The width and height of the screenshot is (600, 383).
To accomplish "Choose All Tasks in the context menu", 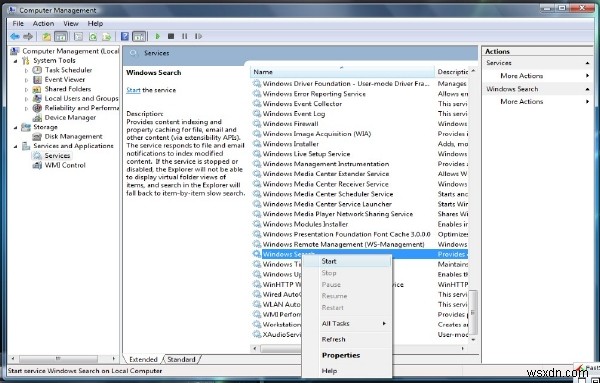I will tap(347, 324).
